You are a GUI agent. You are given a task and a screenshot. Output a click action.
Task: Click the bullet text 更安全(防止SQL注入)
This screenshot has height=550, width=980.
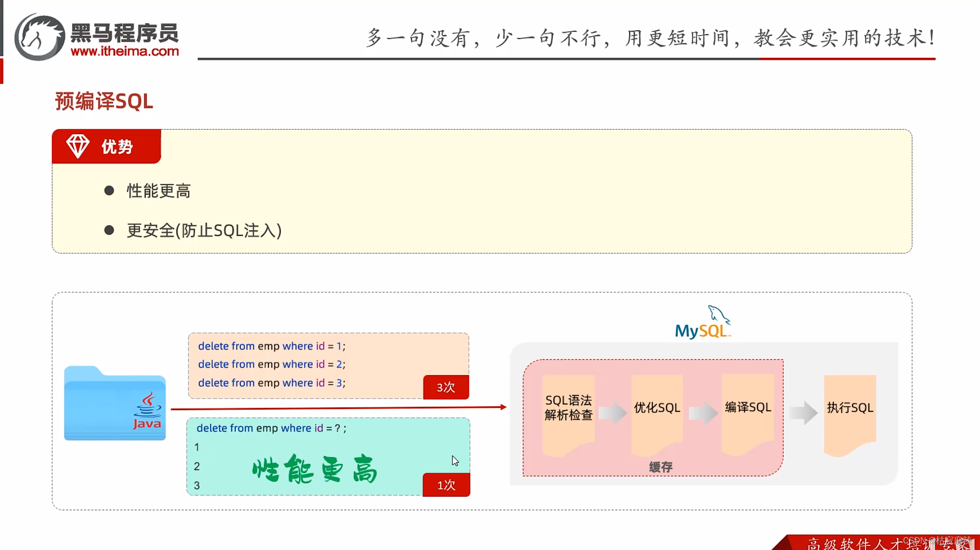click(x=204, y=230)
